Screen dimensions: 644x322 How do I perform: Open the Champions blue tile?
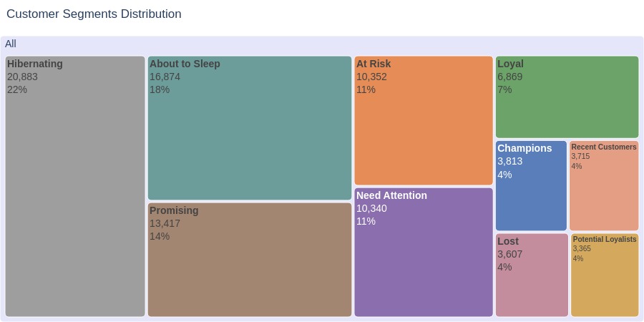[531, 185]
